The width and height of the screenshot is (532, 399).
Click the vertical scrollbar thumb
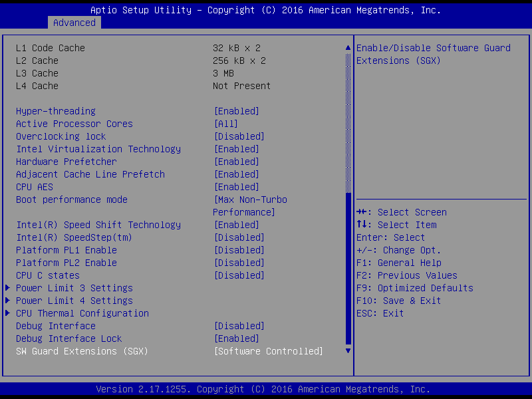click(347, 266)
